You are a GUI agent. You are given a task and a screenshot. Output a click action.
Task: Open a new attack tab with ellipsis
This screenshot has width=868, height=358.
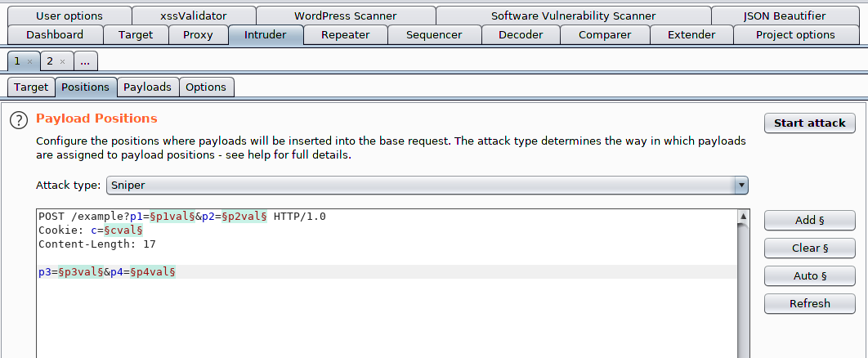(x=85, y=61)
